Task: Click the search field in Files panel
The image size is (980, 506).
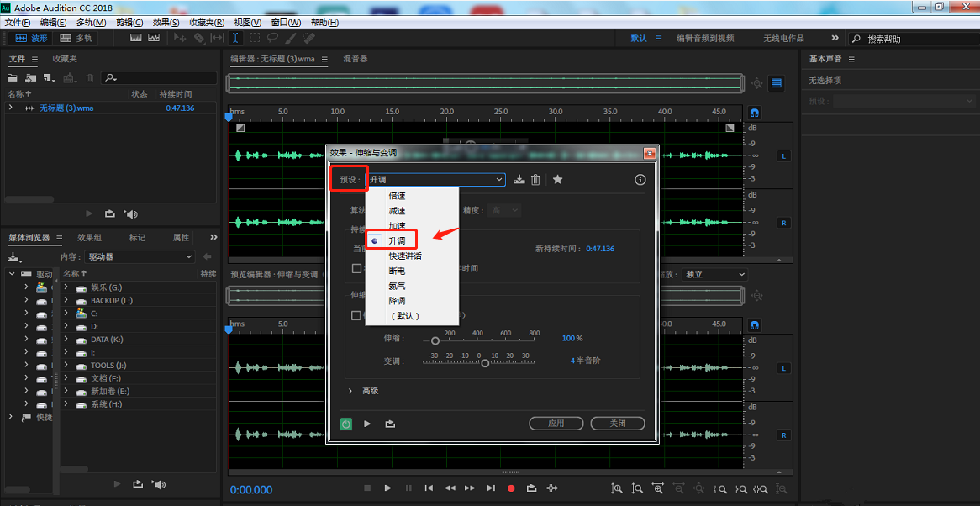Action: 159,78
